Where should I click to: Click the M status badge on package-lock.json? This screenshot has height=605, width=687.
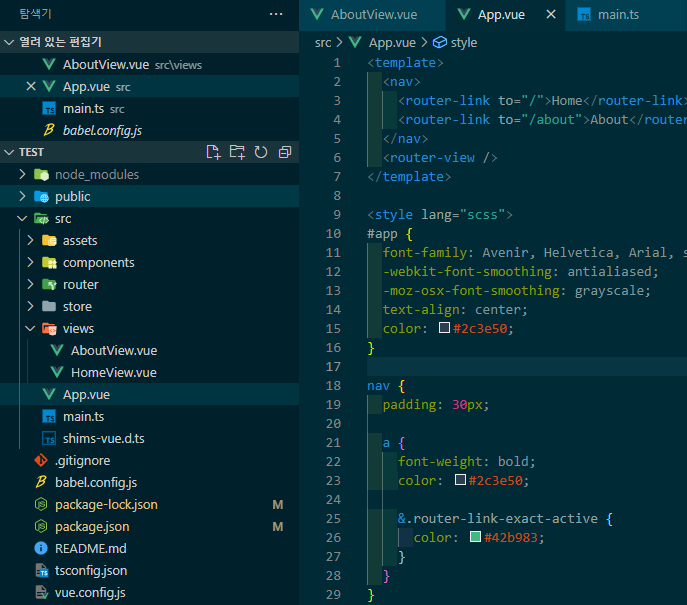(277, 505)
